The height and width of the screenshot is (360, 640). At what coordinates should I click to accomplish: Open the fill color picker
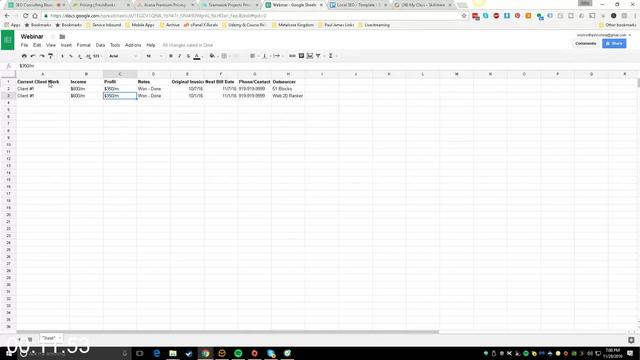(213, 56)
